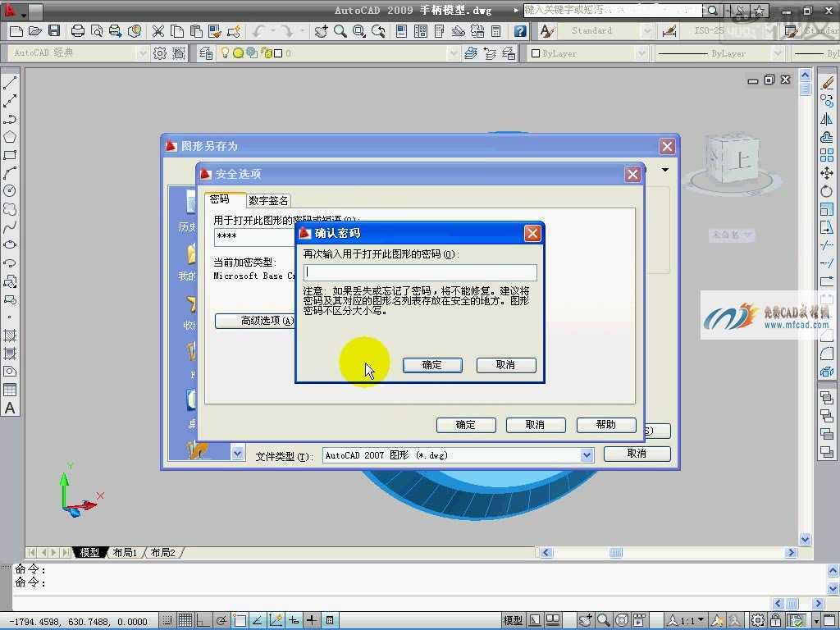Click 确定 in the 安全选项 dialog
This screenshot has width=840, height=630.
tap(466, 425)
